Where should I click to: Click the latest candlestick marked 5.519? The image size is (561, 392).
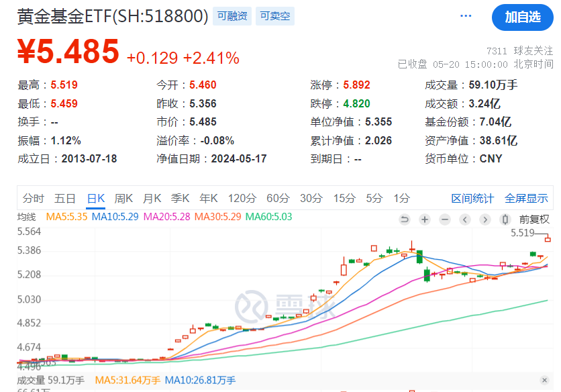(548, 239)
